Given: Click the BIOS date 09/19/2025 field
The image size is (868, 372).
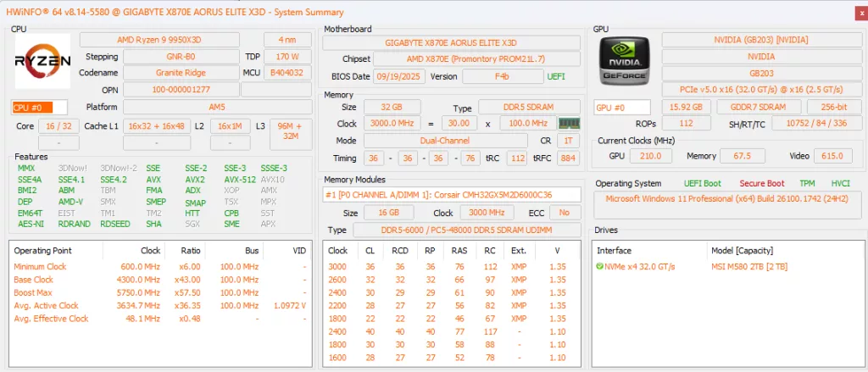Looking at the screenshot, I should 400,76.
